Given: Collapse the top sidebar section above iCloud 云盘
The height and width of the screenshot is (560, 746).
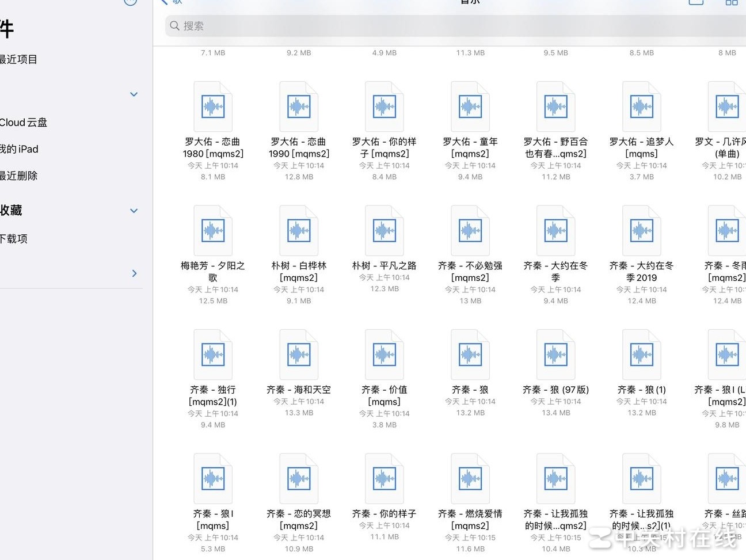Looking at the screenshot, I should pyautogui.click(x=134, y=94).
